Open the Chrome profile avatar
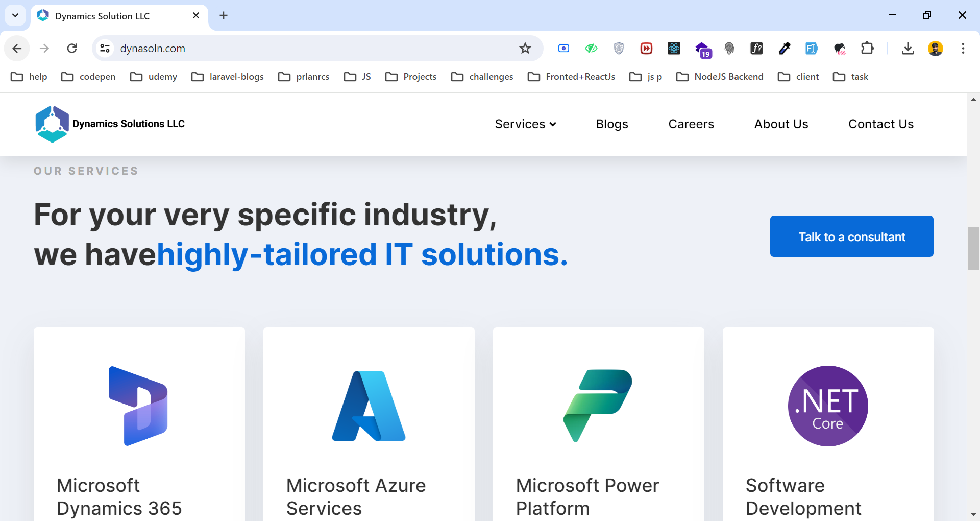This screenshot has height=521, width=980. [936, 49]
